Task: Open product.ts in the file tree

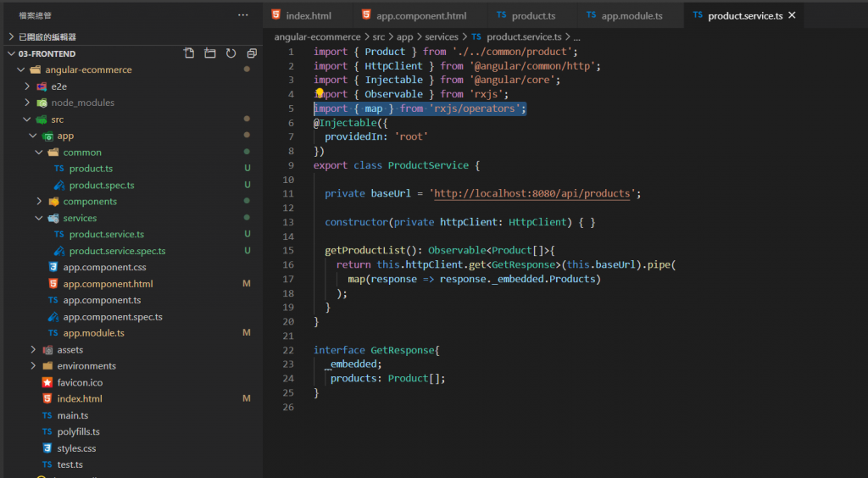Action: [91, 168]
